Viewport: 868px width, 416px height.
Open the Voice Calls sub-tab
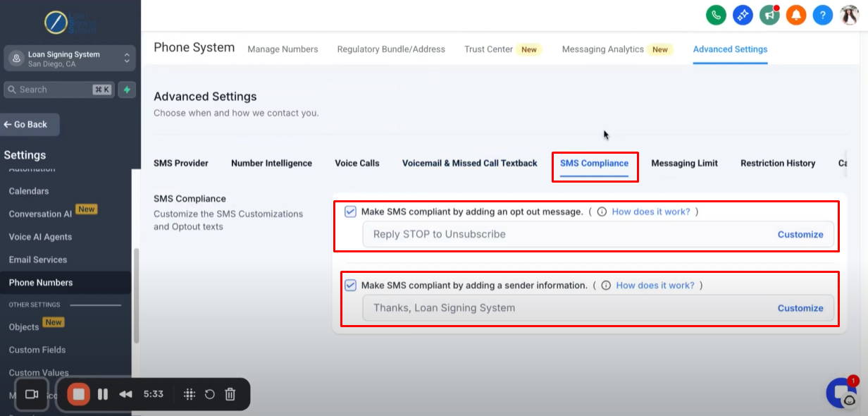(x=357, y=163)
